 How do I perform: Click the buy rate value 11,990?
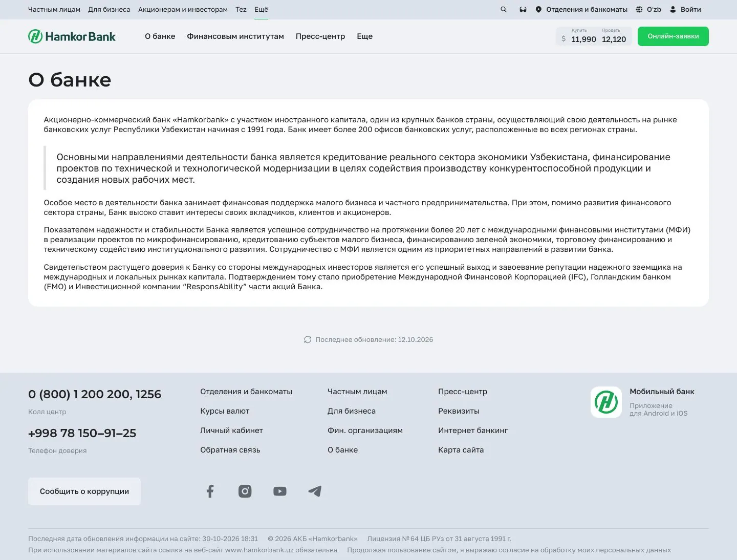583,39
